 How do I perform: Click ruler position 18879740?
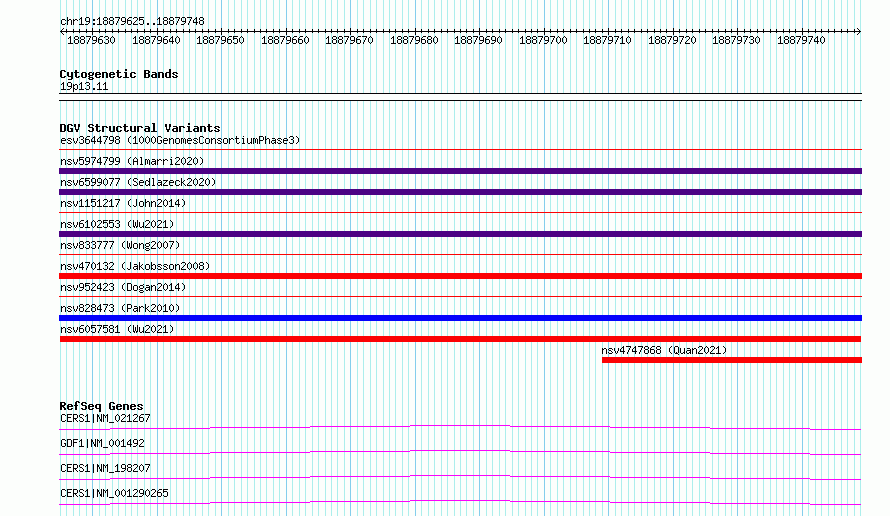click(800, 40)
